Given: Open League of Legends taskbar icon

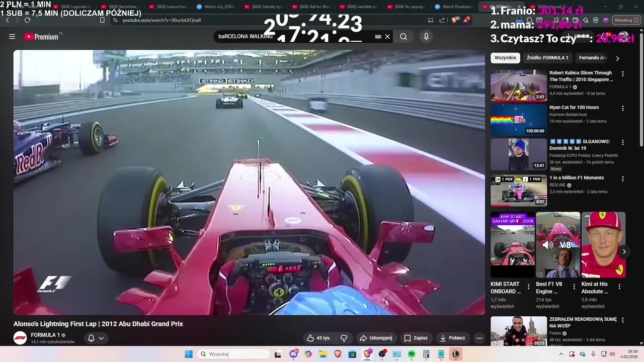Looking at the screenshot, I should click(x=455, y=354).
